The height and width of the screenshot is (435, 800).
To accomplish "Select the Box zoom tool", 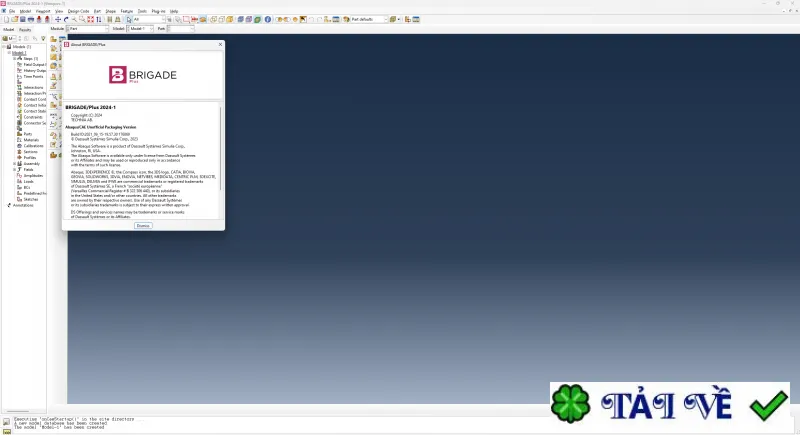I will [82, 19].
